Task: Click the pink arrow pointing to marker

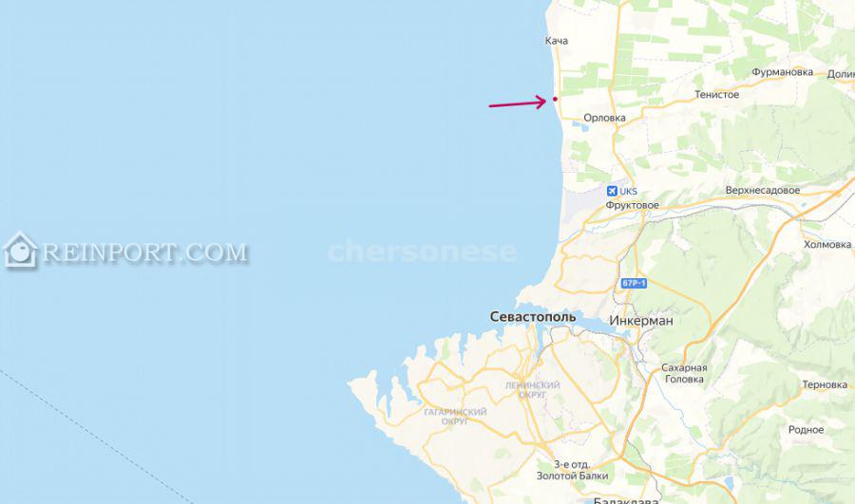Action: (x=518, y=102)
